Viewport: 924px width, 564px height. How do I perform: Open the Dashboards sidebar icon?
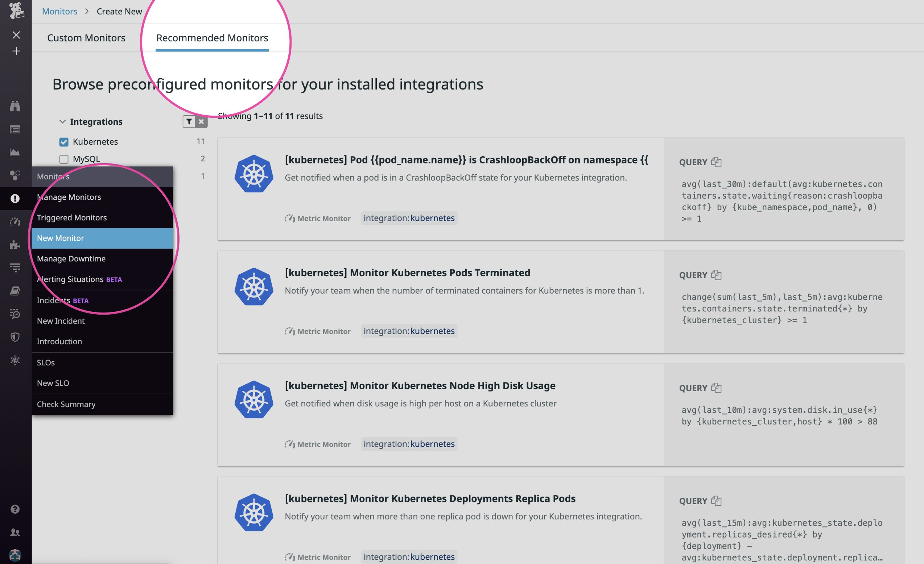tap(15, 129)
